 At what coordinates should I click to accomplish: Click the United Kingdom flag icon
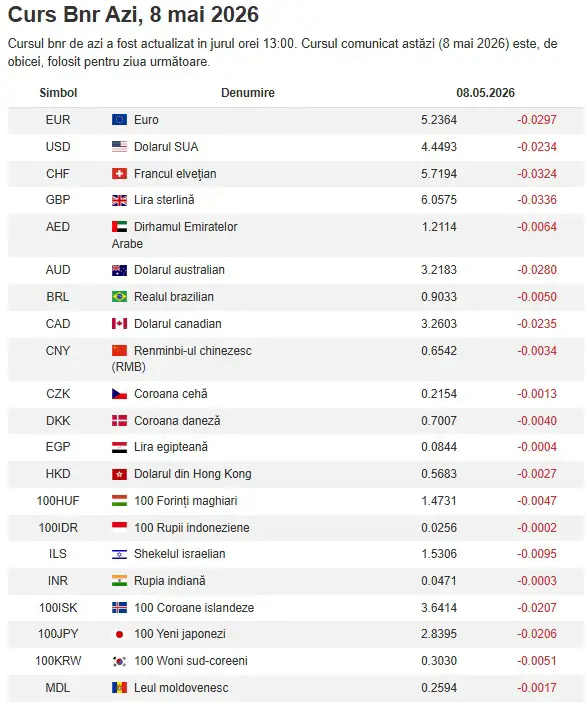pyautogui.click(x=119, y=200)
